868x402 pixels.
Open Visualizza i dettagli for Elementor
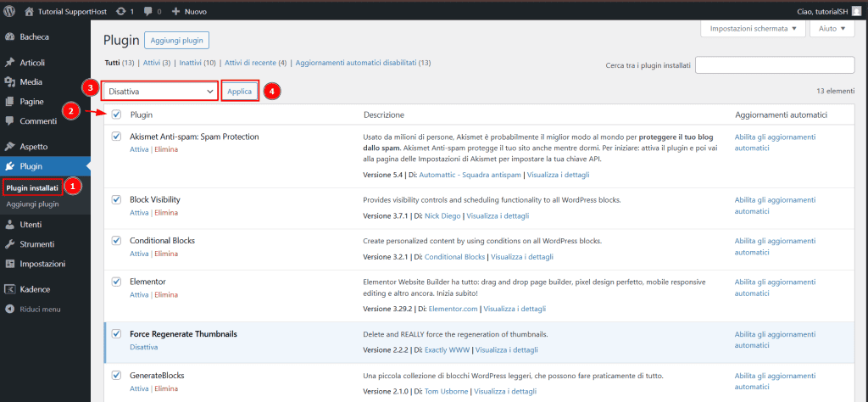tap(515, 309)
